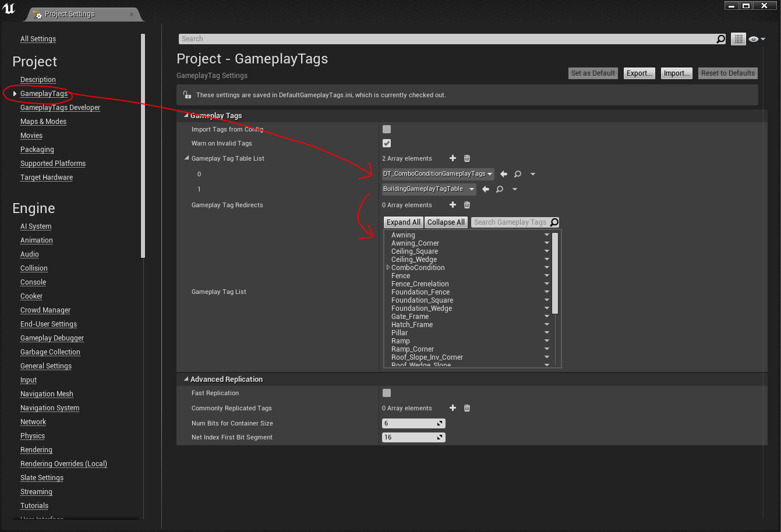This screenshot has width=781, height=532.
Task: Click the Expand All button
Action: tap(403, 222)
